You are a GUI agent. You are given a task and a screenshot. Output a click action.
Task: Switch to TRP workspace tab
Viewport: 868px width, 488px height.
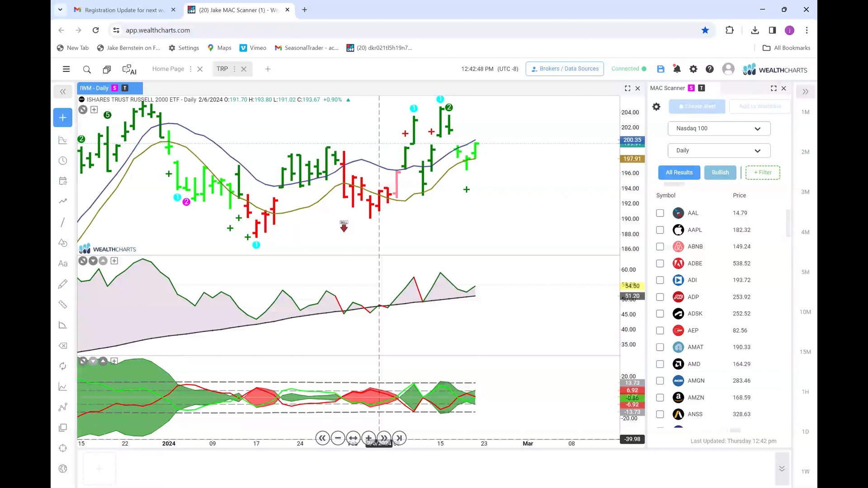(222, 69)
